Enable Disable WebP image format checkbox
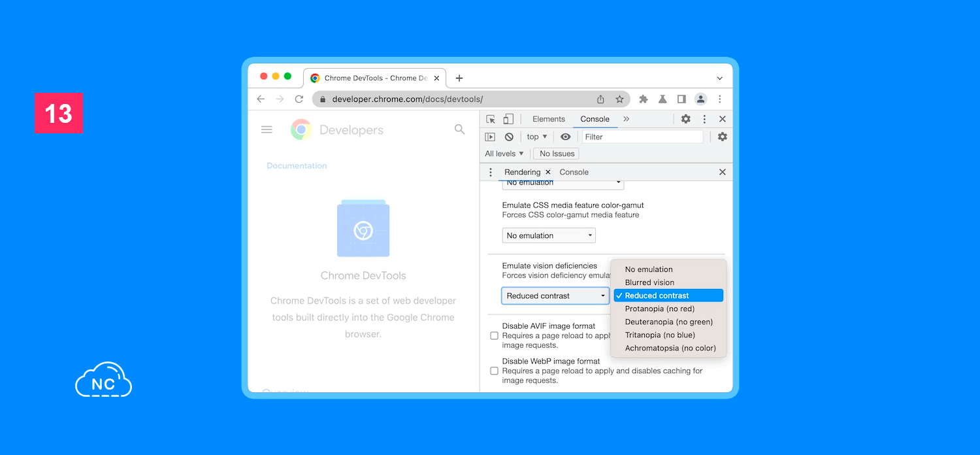 [495, 371]
